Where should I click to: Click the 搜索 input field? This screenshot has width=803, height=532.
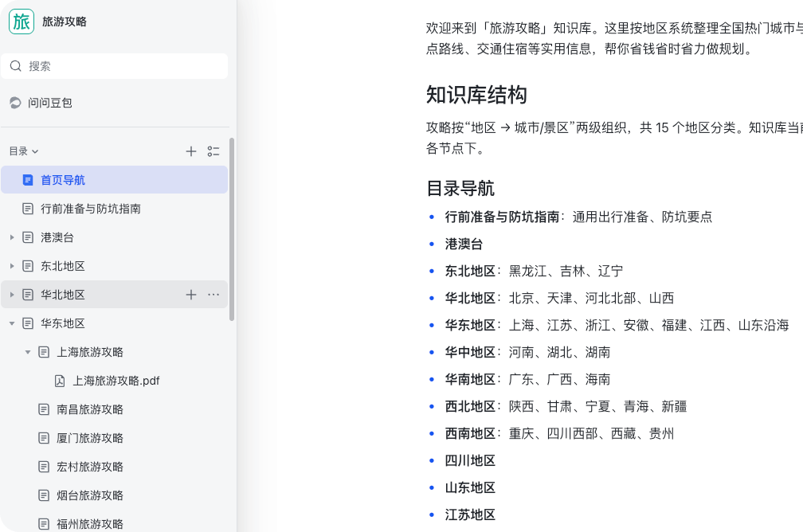[x=114, y=66]
